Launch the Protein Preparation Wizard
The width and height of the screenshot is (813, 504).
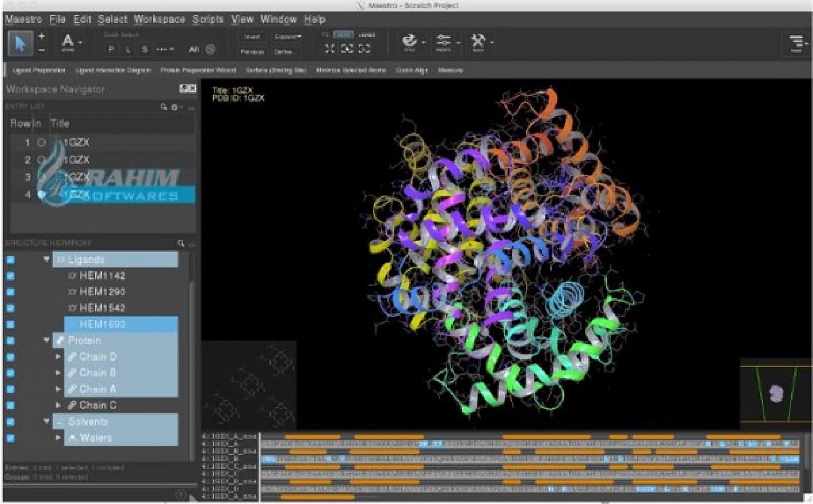coord(198,70)
